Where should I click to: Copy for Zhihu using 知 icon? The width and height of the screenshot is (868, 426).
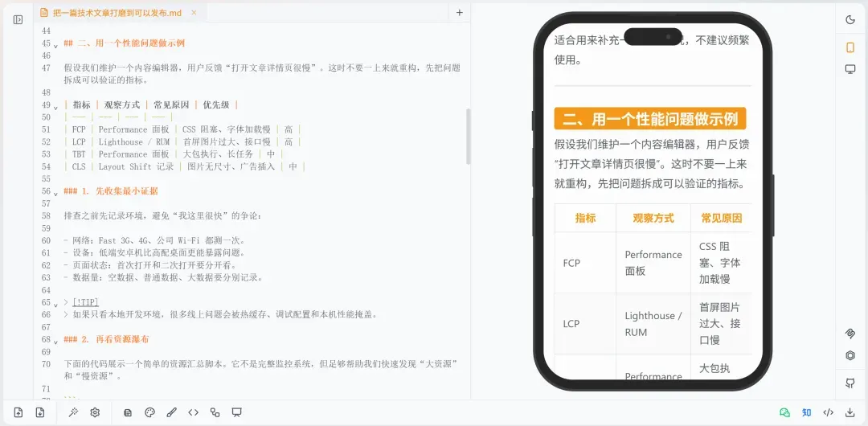807,412
